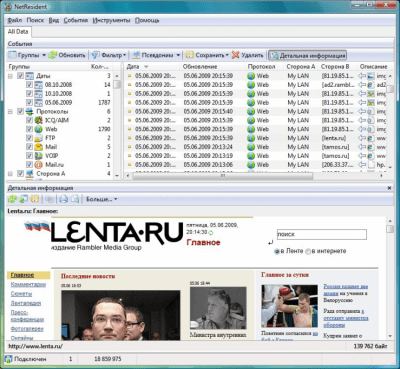This screenshot has height=369, width=400.
Task: Click the print preview icon in the detail toolbar
Action: [75, 199]
